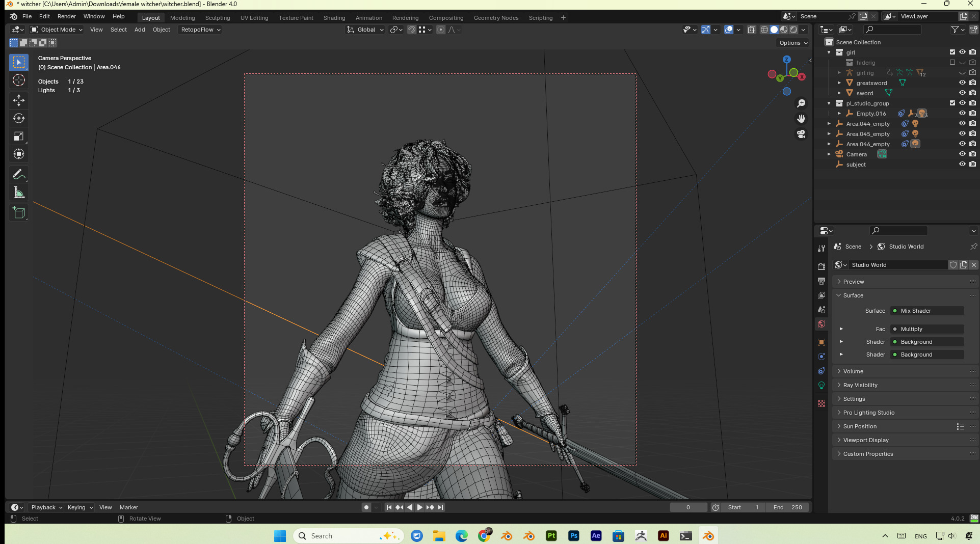Screen dimensions: 980x544
Task: Toggle girl collection exclude checkbox
Action: 952,52
